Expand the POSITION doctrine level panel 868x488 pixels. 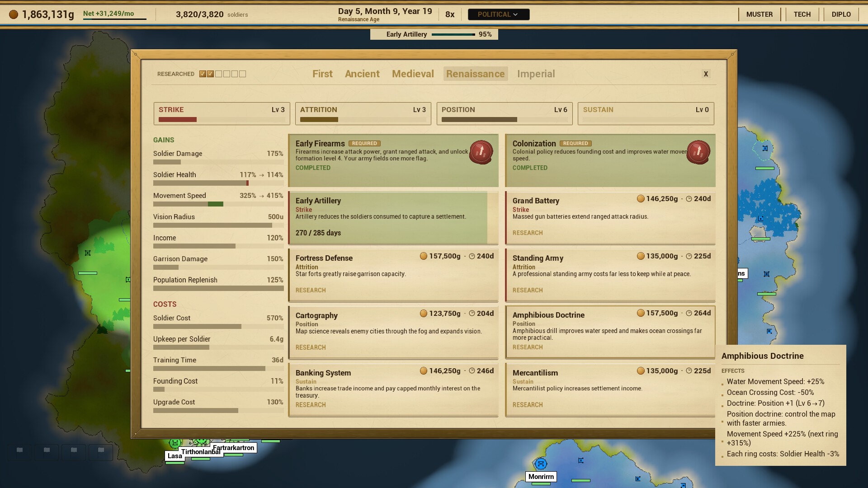505,113
